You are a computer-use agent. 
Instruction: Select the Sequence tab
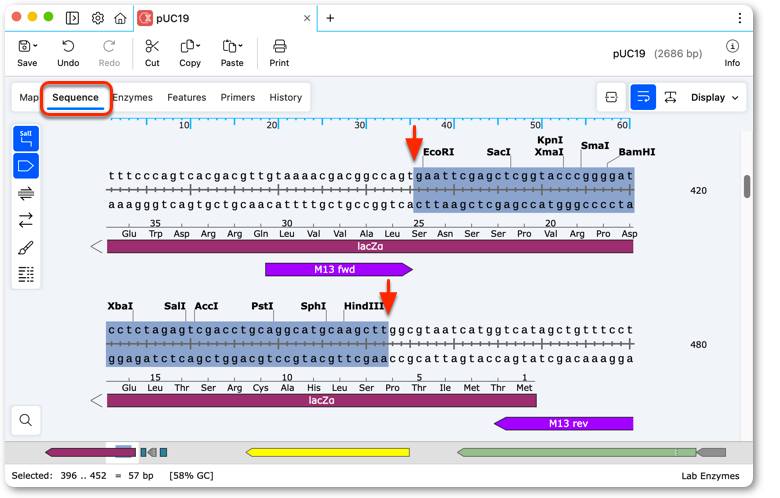76,98
